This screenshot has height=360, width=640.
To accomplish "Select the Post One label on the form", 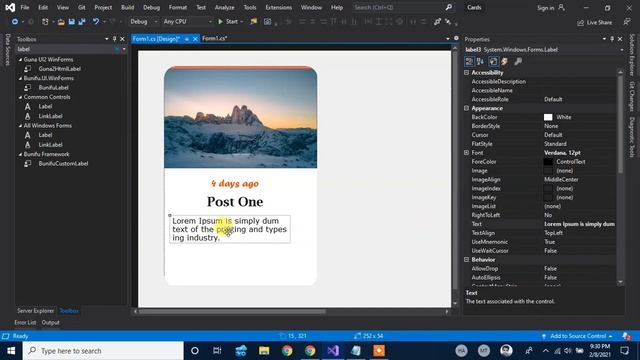I will [x=235, y=202].
